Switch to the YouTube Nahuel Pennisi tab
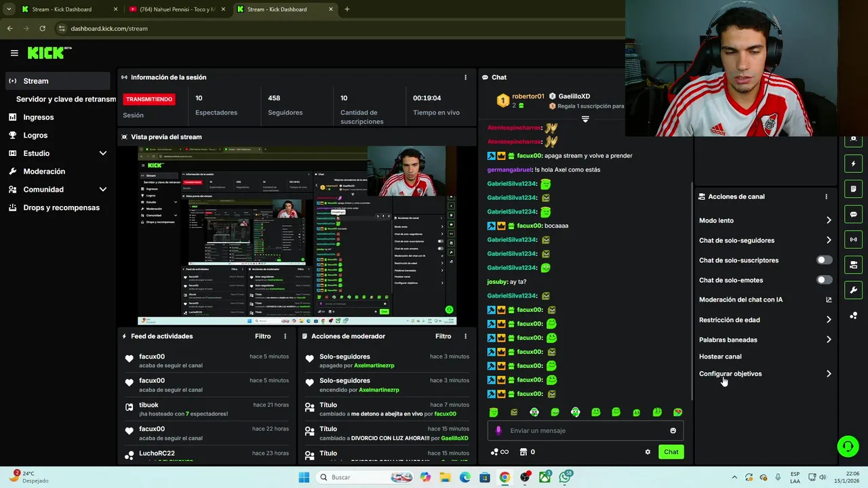This screenshot has width=868, height=488. (x=178, y=9)
